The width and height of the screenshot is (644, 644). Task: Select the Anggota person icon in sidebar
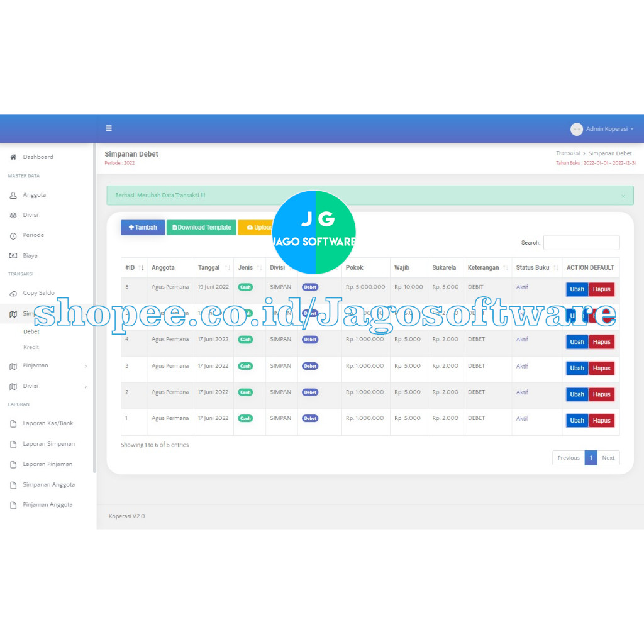[x=13, y=195]
